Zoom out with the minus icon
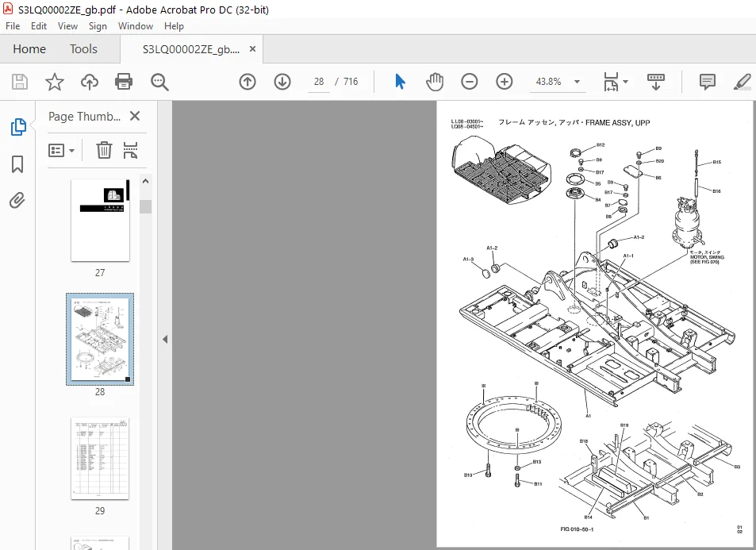 click(x=469, y=82)
